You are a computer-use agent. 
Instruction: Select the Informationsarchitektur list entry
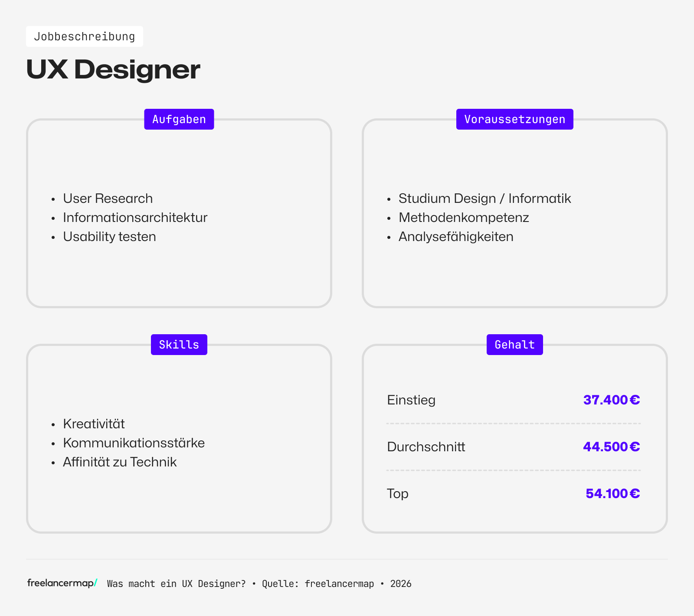[135, 218]
